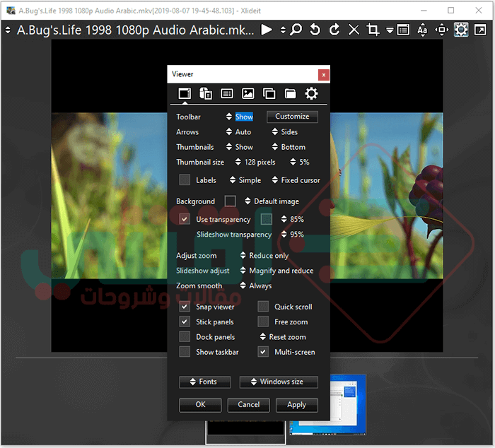Click OK to confirm settings

pos(200,405)
